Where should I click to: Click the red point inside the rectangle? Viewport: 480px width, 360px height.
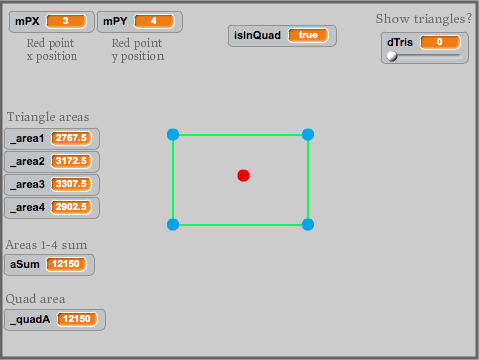(243, 175)
